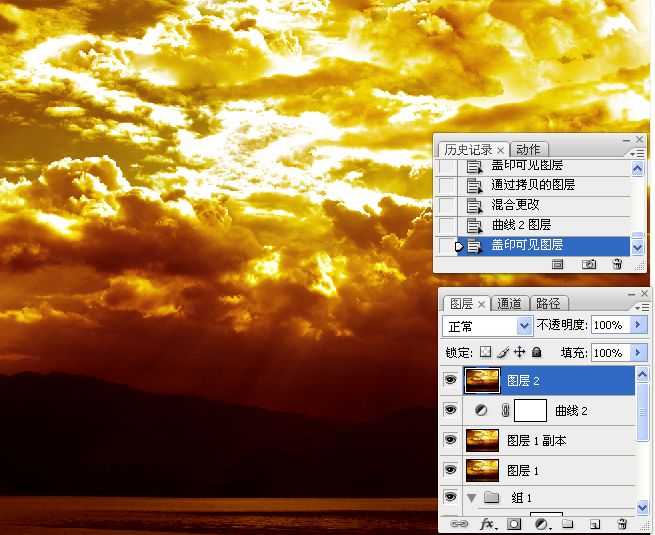Lock transparent pixels
Image resolution: width=655 pixels, height=535 pixels.
[485, 352]
